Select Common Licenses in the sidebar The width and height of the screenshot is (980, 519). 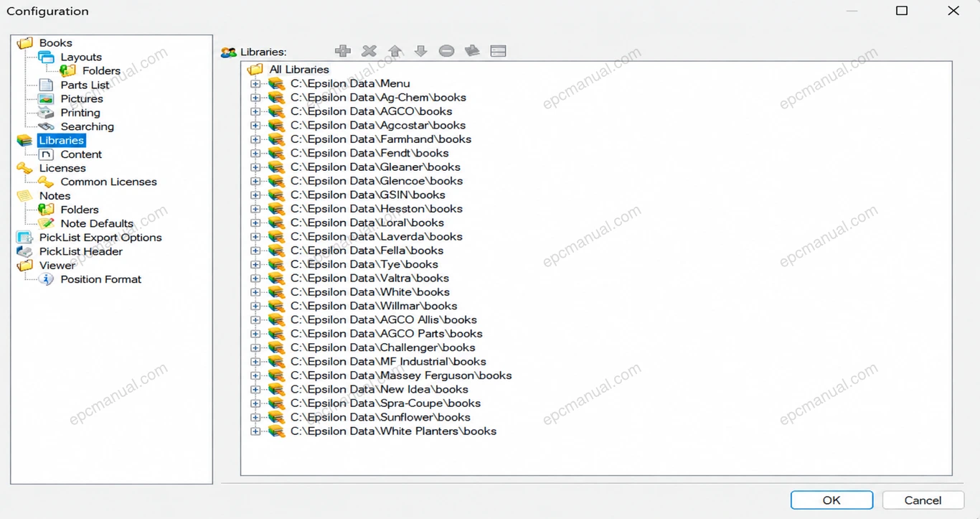(108, 182)
